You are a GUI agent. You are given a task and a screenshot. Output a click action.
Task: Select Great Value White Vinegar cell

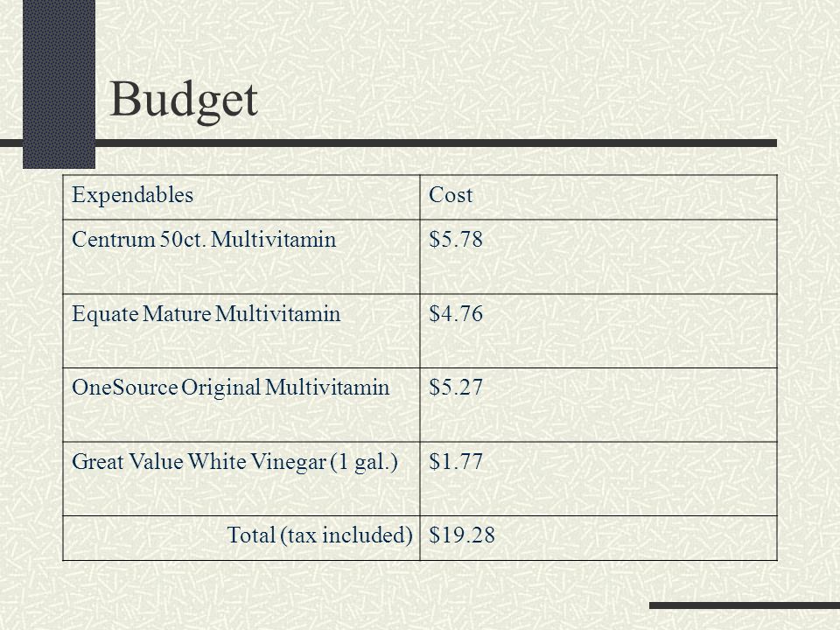(241, 479)
